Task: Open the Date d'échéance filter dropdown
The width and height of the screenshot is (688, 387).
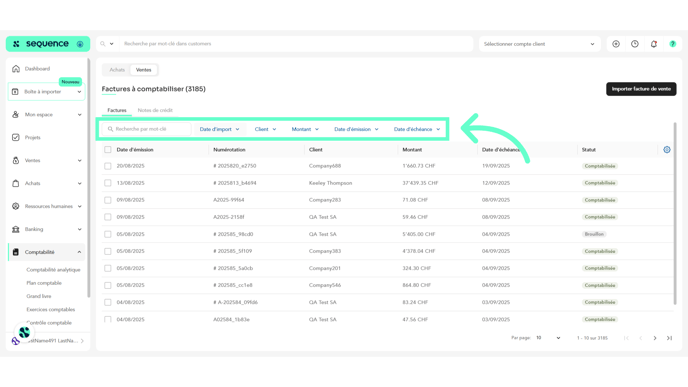Action: pyautogui.click(x=417, y=129)
